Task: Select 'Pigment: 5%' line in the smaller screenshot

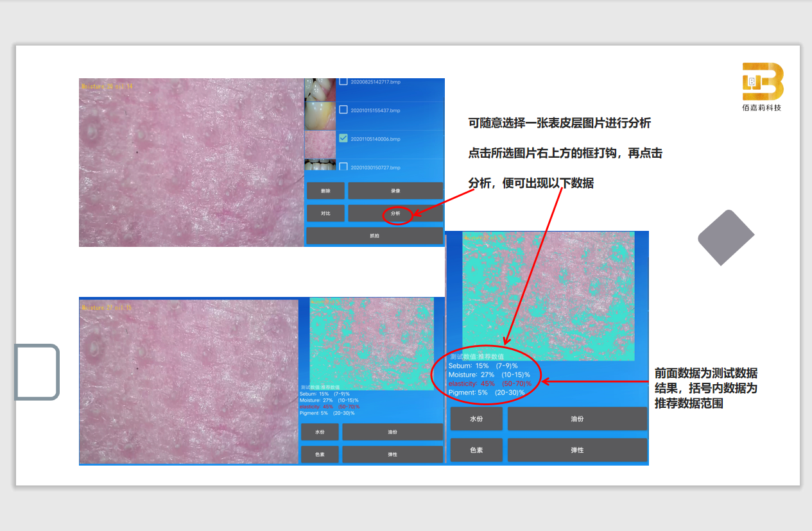Action: pyautogui.click(x=327, y=413)
